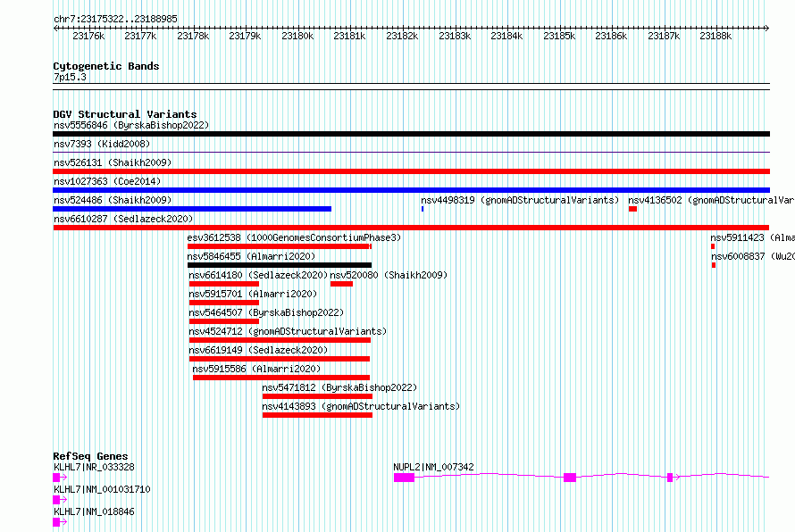The image size is (795, 532).
Task: Select the blue bar of nsv1027363
Action: 411,190
